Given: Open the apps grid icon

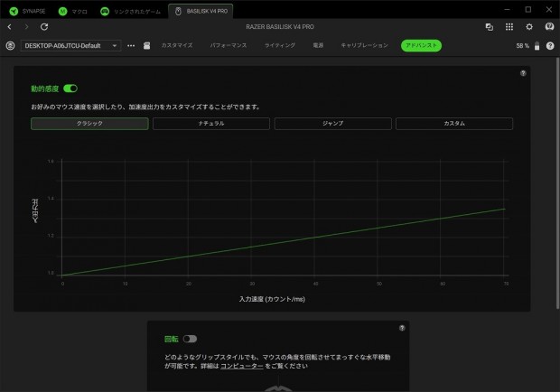Looking at the screenshot, I should tap(509, 27).
